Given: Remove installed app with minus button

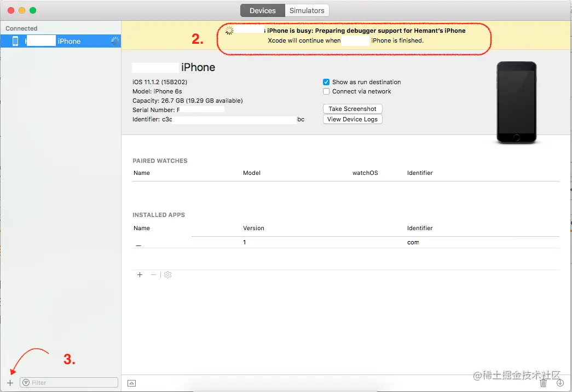Looking at the screenshot, I should click(153, 274).
